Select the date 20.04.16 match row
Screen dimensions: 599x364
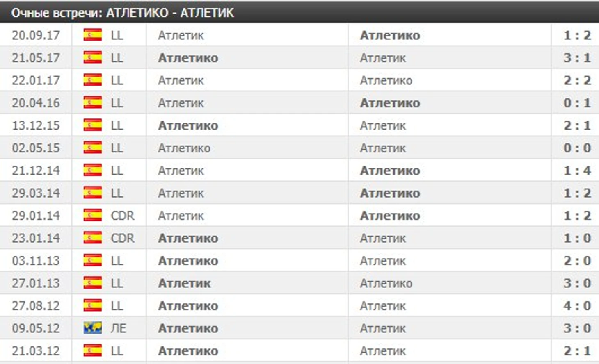click(x=299, y=102)
